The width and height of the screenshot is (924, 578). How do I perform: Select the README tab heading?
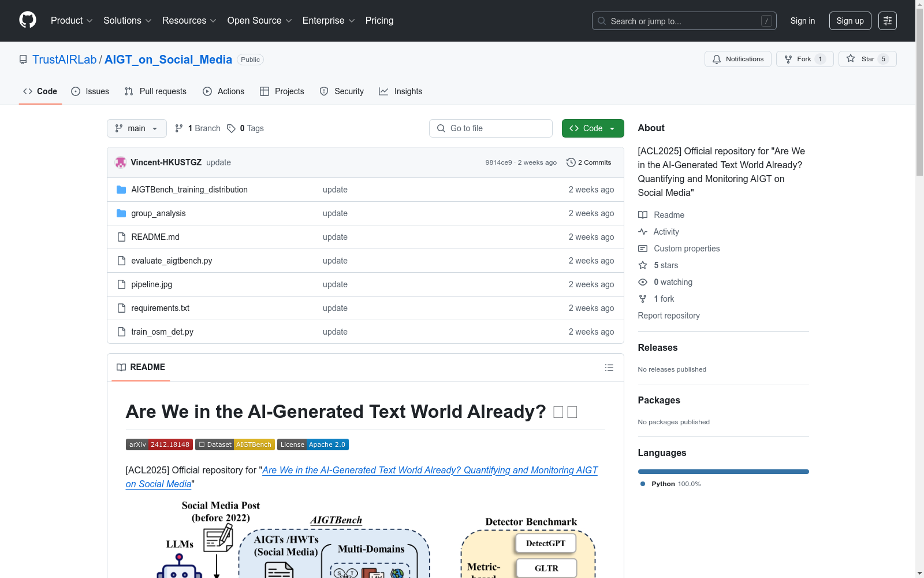click(x=141, y=367)
